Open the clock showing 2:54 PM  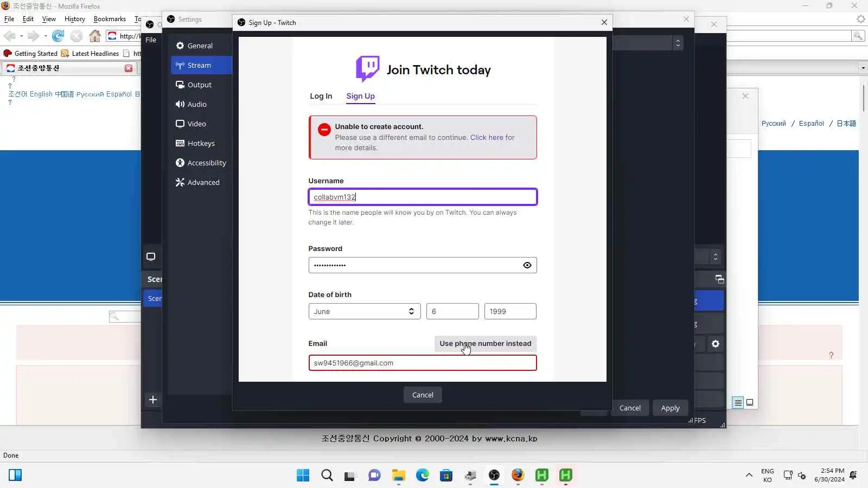tap(829, 475)
